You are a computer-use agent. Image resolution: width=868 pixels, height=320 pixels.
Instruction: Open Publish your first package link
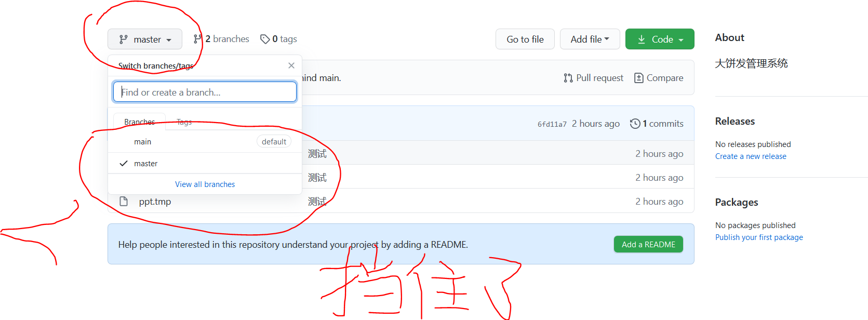[759, 237]
